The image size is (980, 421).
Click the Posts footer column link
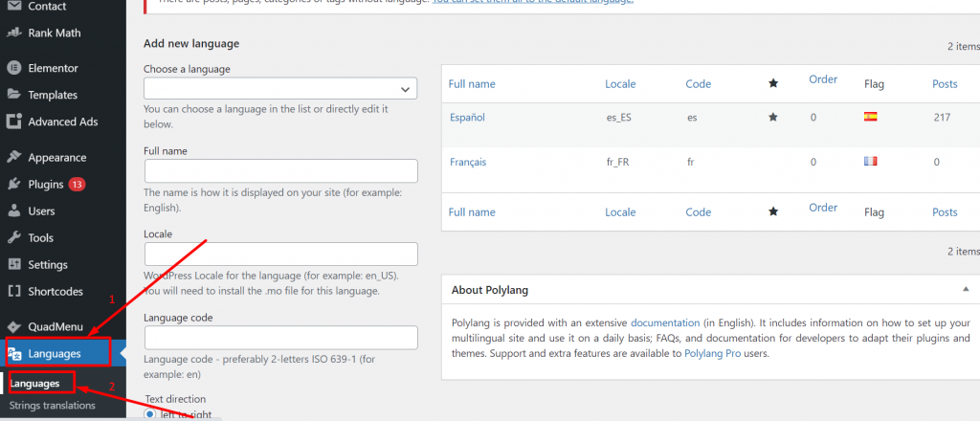pyautogui.click(x=945, y=211)
